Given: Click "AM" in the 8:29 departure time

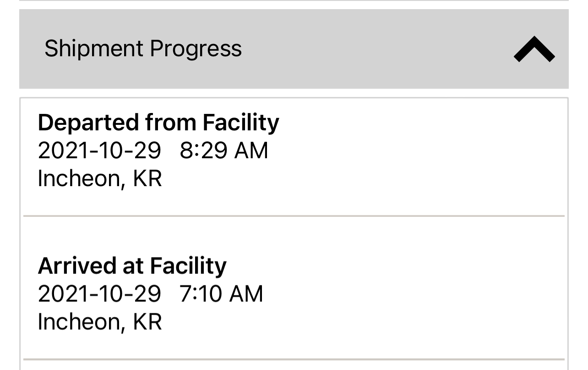Looking at the screenshot, I should point(251,150).
